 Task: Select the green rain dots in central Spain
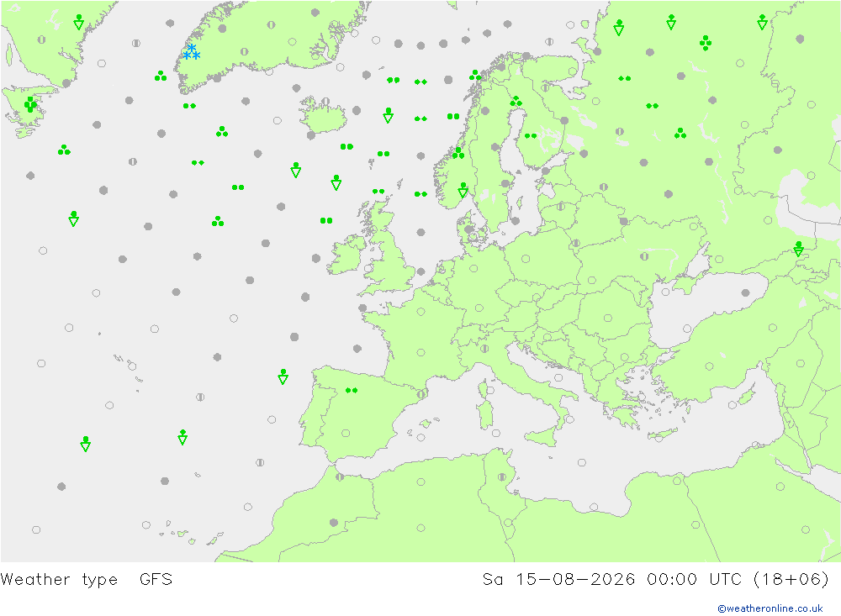(352, 390)
